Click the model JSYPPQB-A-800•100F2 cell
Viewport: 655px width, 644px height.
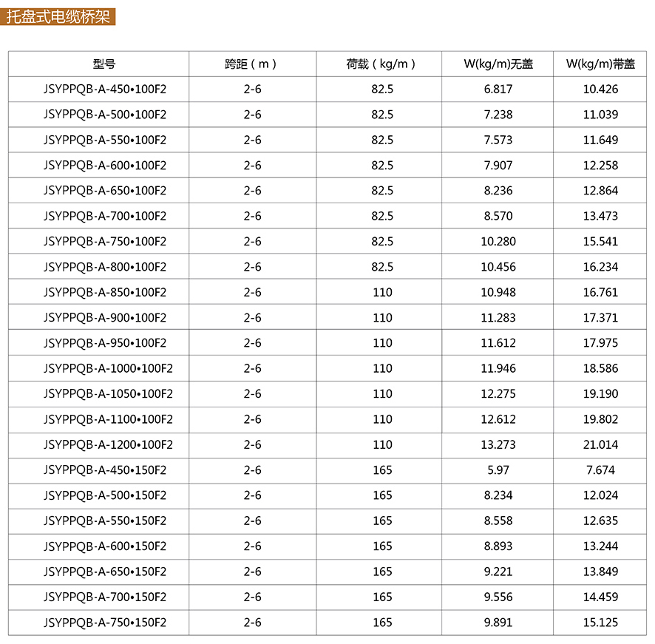[104, 267]
